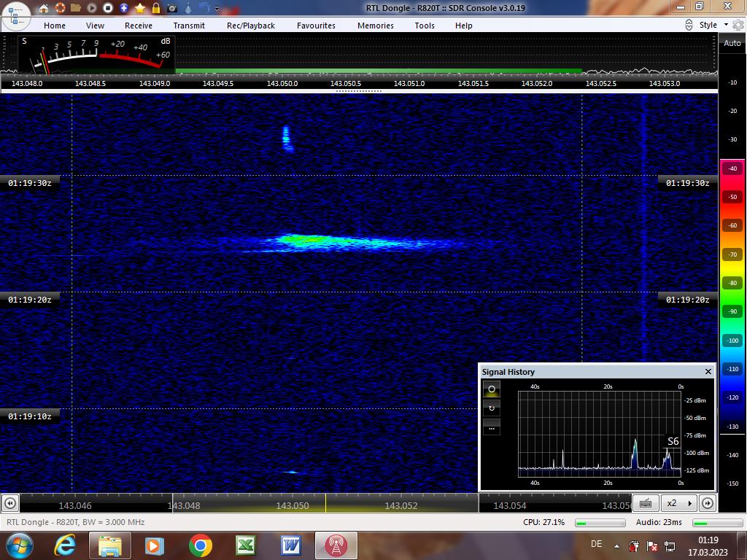
Task: Click the padlock lock icon
Action: pyautogui.click(x=156, y=8)
